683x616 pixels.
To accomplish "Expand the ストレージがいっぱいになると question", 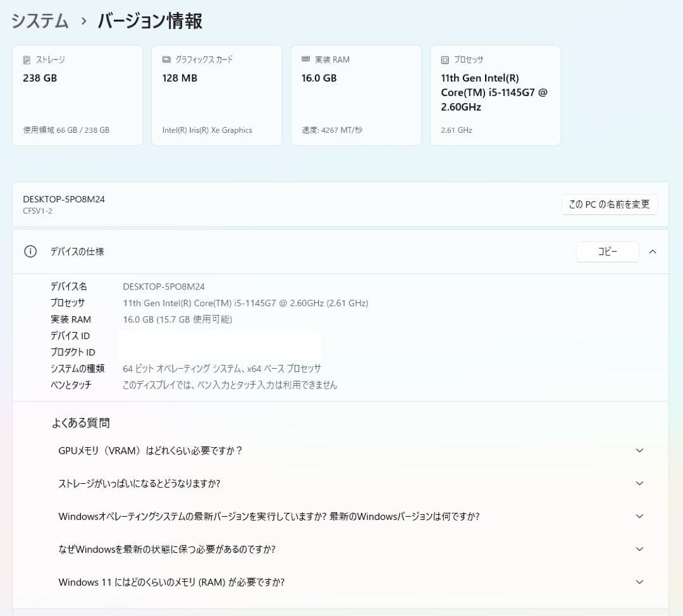I will (639, 484).
